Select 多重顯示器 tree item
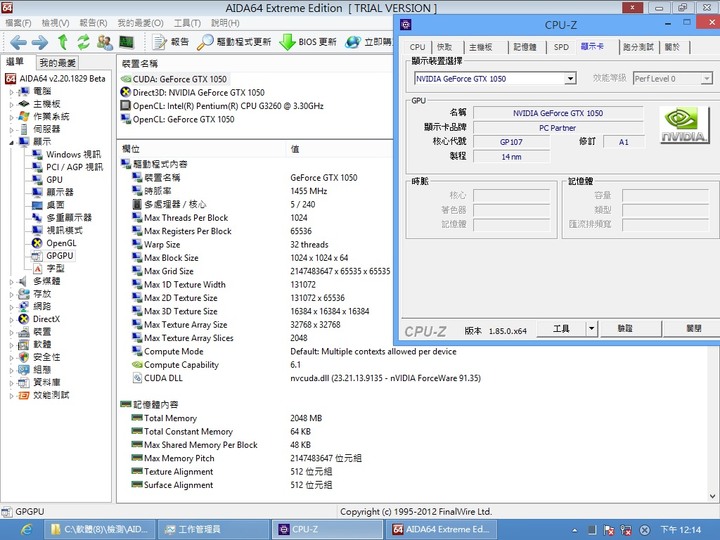720x540 pixels. pyautogui.click(x=69, y=218)
